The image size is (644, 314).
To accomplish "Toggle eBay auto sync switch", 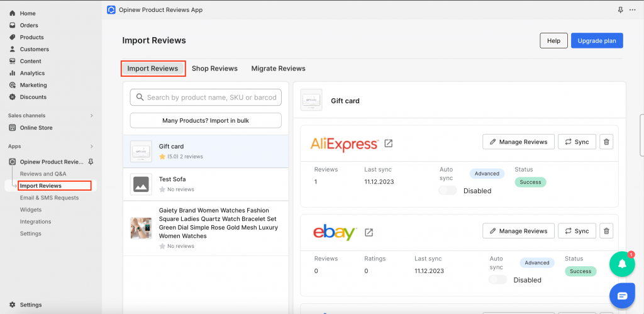I will (498, 280).
